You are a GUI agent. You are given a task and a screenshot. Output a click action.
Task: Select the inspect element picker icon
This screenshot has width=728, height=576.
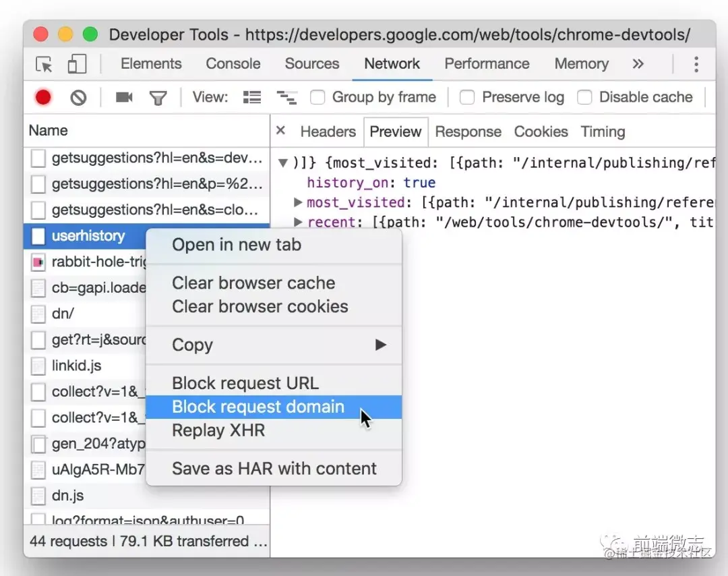44,64
